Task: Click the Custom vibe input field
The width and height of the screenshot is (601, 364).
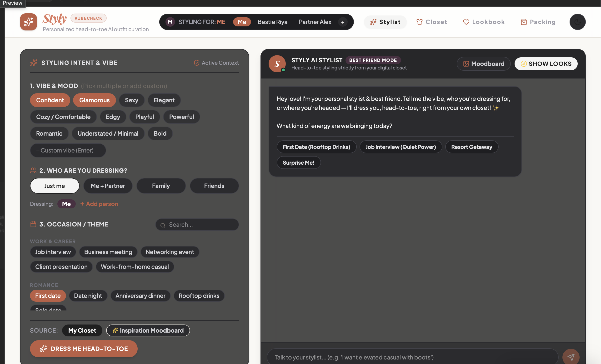Action: pyautogui.click(x=68, y=150)
